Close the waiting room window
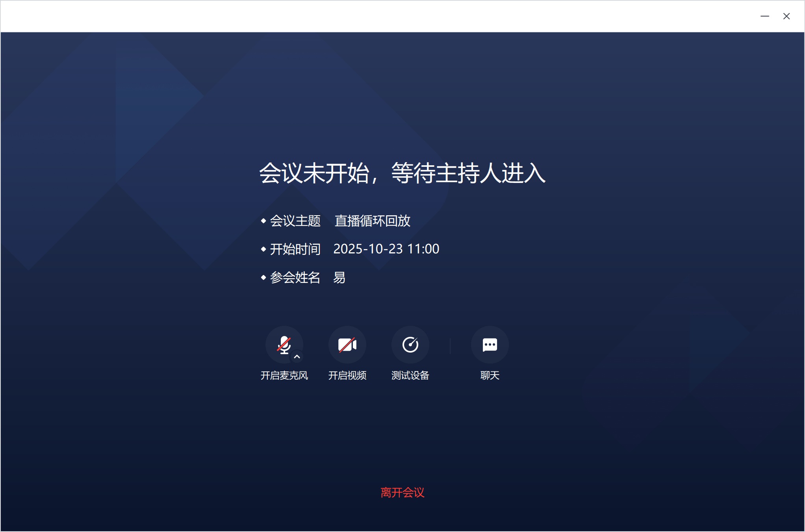The height and width of the screenshot is (532, 805). [x=786, y=16]
